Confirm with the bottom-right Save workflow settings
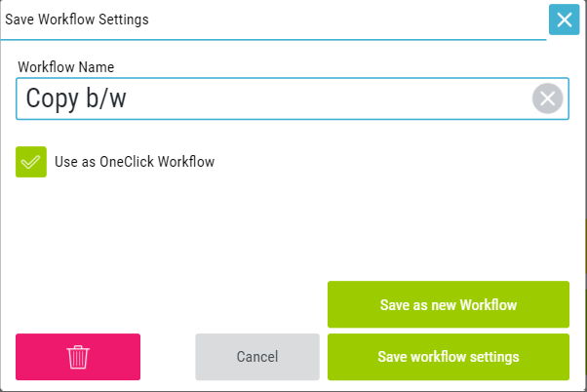587x392 pixels. click(x=448, y=356)
